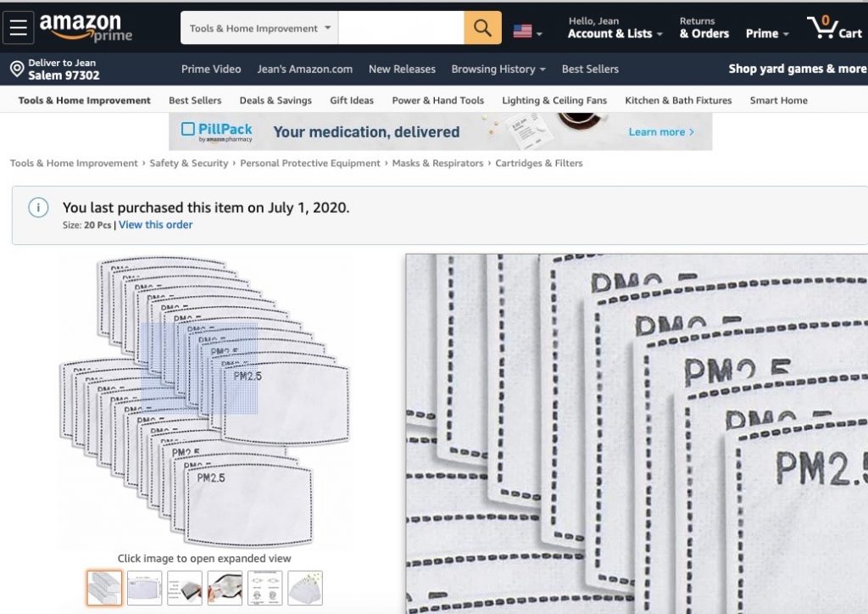Expand the Prime dropdown menu
Image resolution: width=868 pixels, height=614 pixels.
766,33
